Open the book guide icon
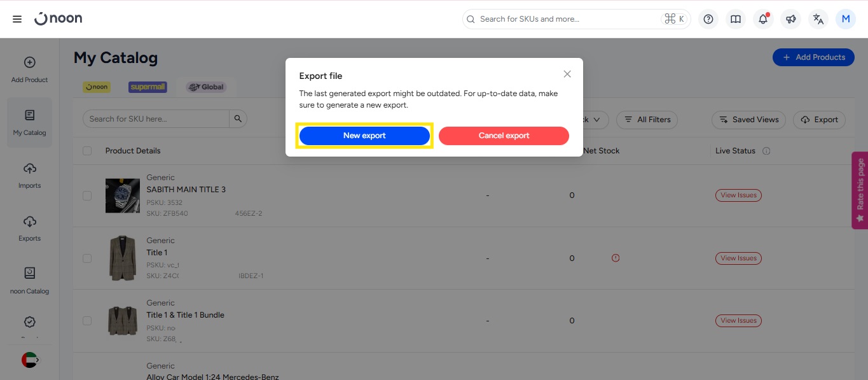Viewport: 868px width, 380px height. [x=736, y=19]
